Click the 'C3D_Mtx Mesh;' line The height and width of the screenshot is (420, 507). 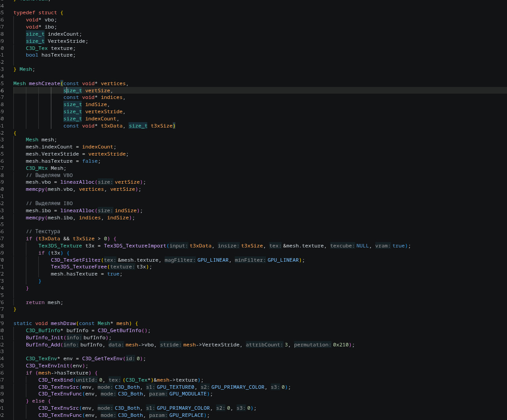pos(46,168)
